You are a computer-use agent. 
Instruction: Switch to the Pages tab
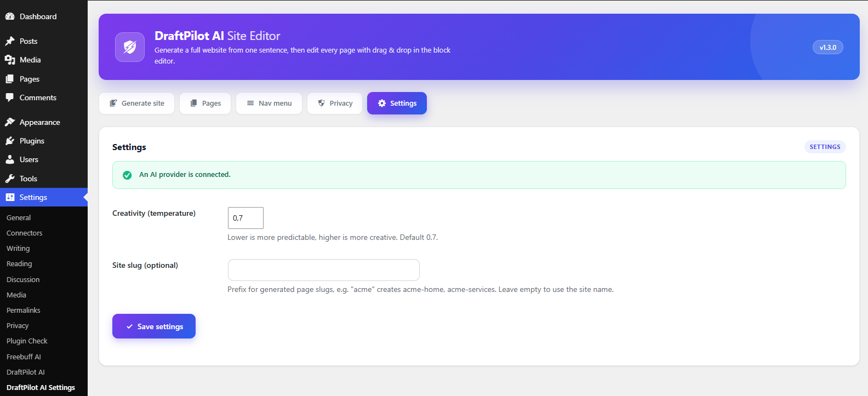point(205,104)
